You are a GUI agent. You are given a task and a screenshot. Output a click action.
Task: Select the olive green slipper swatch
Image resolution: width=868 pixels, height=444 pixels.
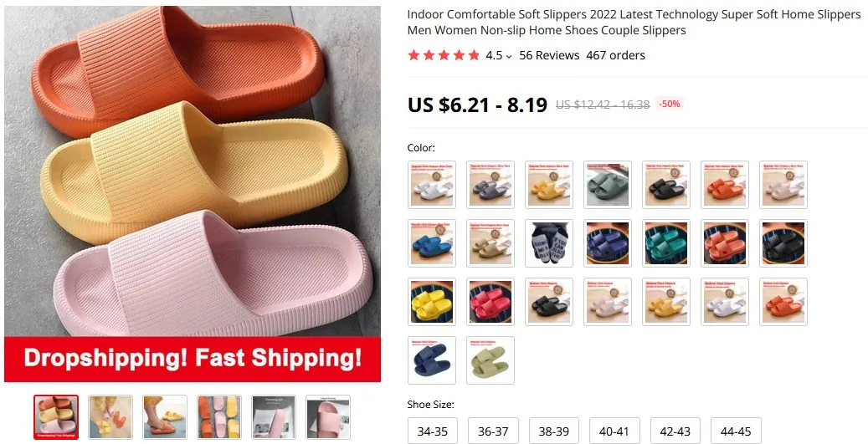pyautogui.click(x=490, y=360)
